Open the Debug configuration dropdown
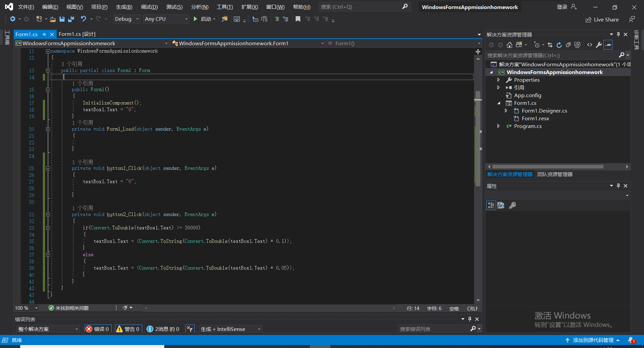 (x=126, y=19)
